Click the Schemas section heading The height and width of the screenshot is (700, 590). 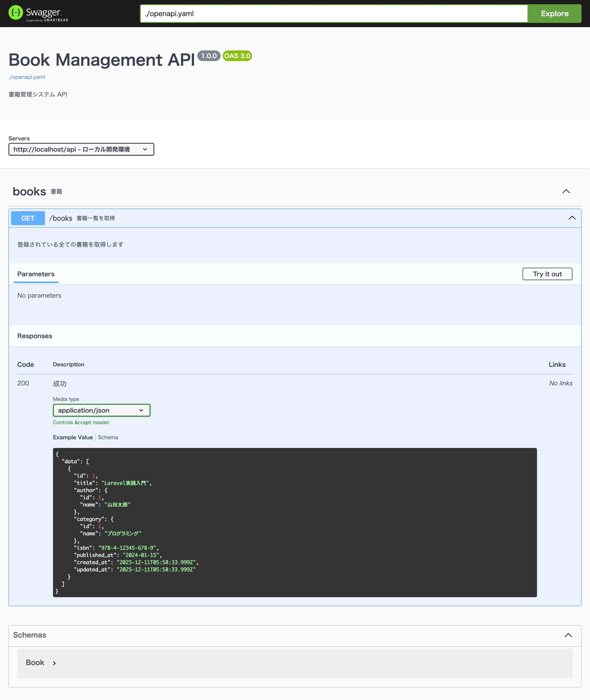coord(29,635)
